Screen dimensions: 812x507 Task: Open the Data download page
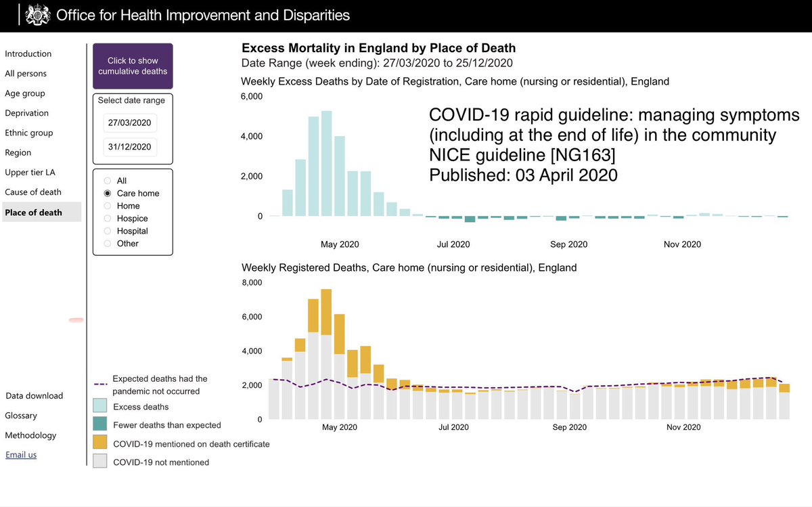pos(34,396)
